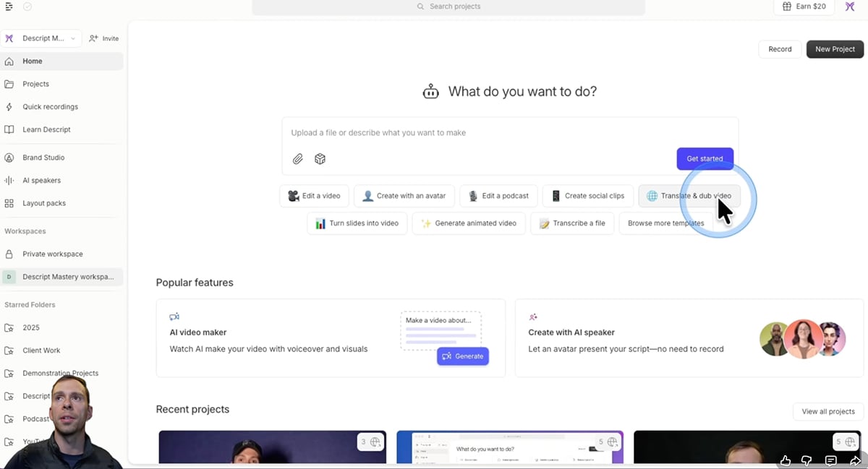Open View all projects
This screenshot has height=469, width=868.
[x=827, y=411]
